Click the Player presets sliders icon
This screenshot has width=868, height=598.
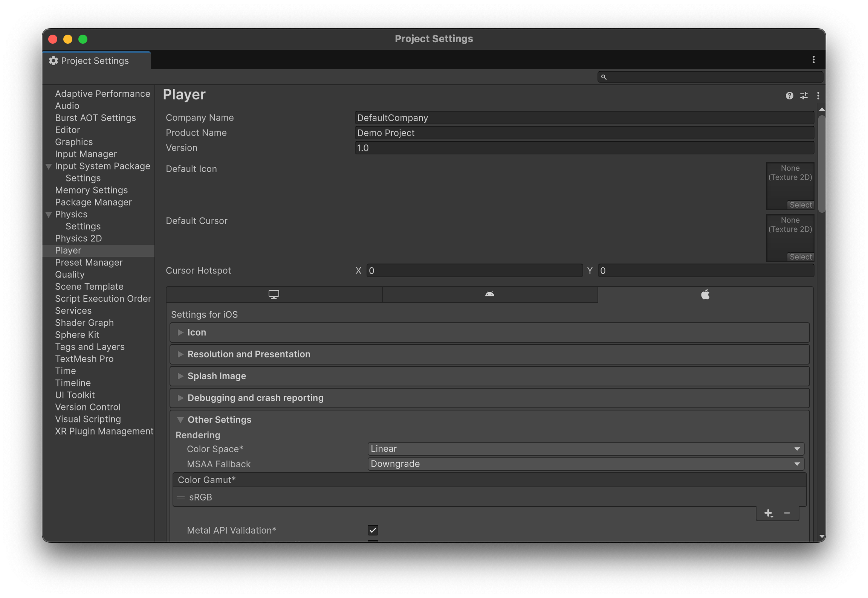click(x=804, y=96)
